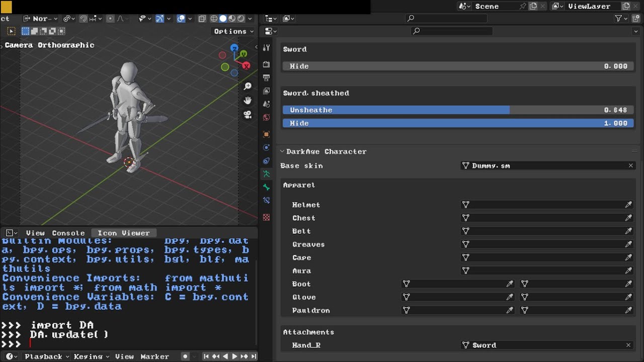Pick a Cape object with the eyedropper

pyautogui.click(x=628, y=257)
